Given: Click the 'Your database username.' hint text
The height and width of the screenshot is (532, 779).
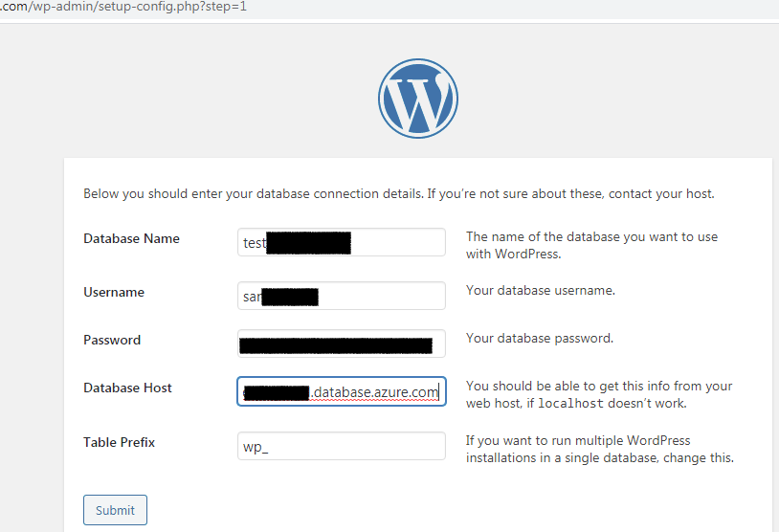Looking at the screenshot, I should tap(541, 290).
